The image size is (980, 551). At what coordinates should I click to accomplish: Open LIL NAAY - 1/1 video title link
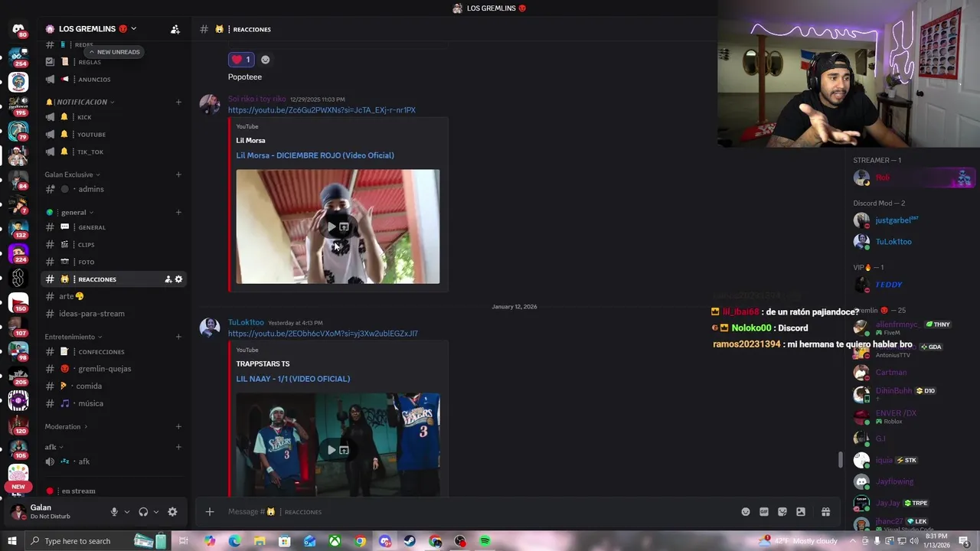pyautogui.click(x=293, y=379)
